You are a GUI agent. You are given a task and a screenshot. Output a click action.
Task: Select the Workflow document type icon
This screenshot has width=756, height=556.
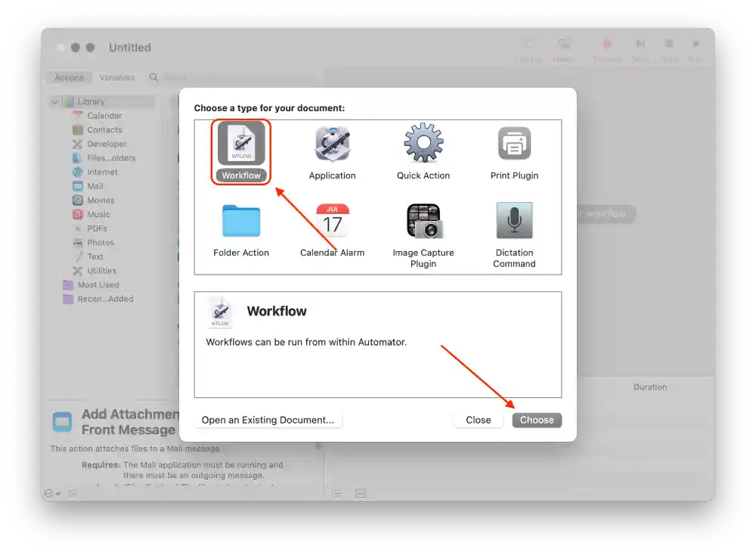pos(241,143)
